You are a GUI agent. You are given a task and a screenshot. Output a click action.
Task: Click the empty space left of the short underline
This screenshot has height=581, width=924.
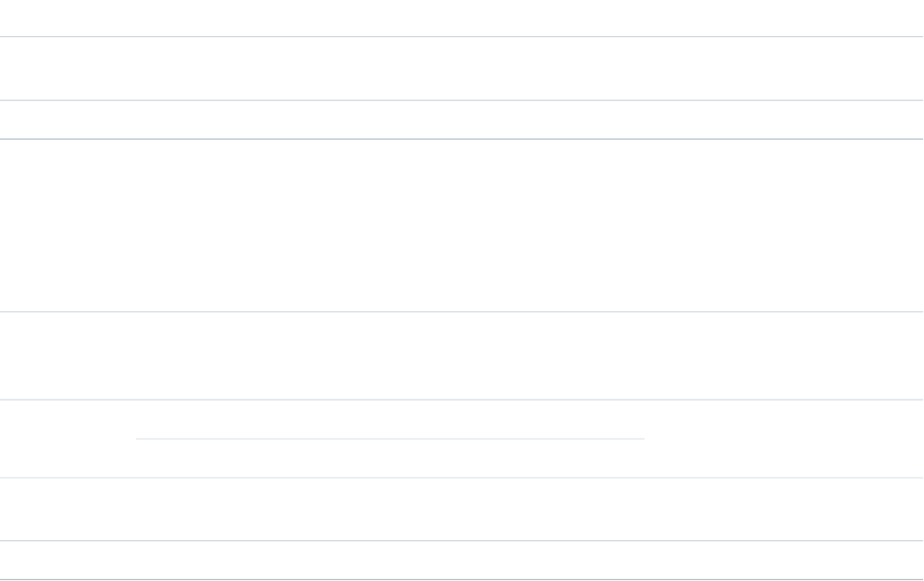(66, 438)
